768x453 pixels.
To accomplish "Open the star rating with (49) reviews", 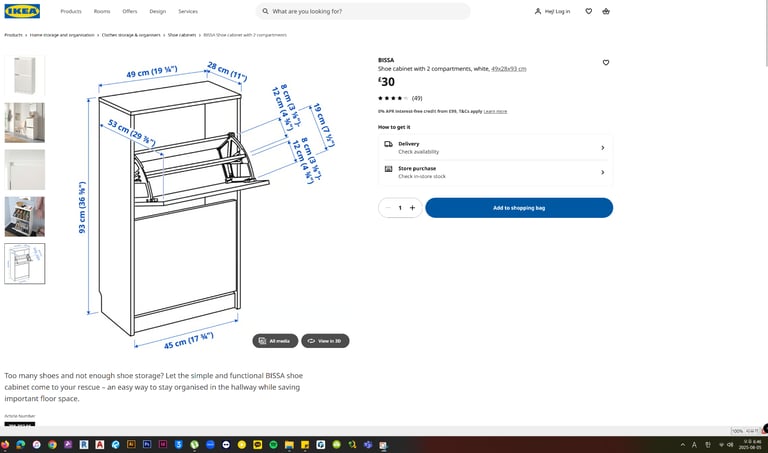I will (x=400, y=98).
